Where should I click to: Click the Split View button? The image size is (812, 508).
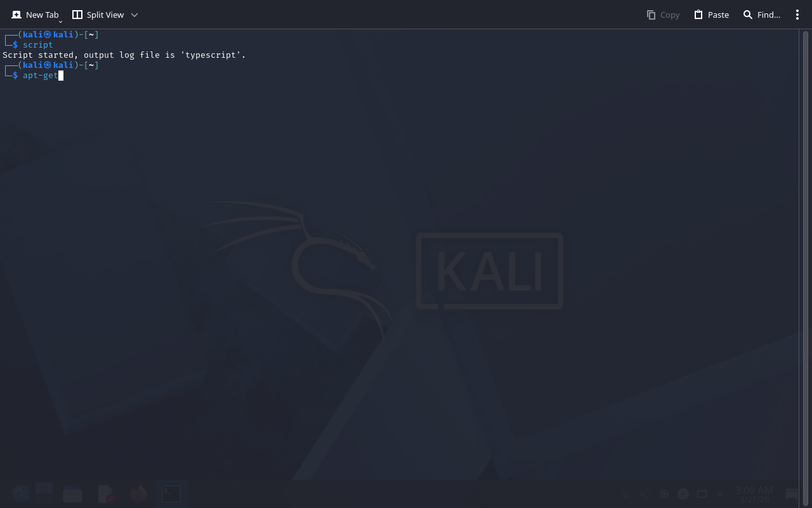coord(98,15)
